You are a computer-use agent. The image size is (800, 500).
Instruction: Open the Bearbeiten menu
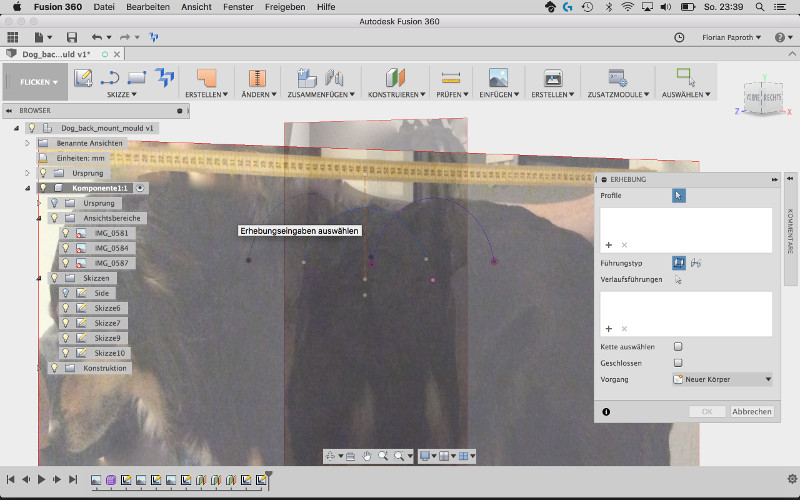click(146, 7)
